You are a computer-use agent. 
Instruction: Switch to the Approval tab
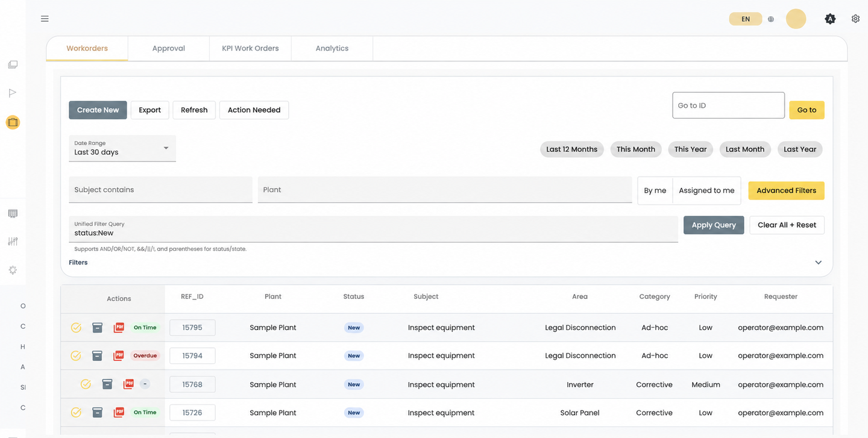click(169, 48)
